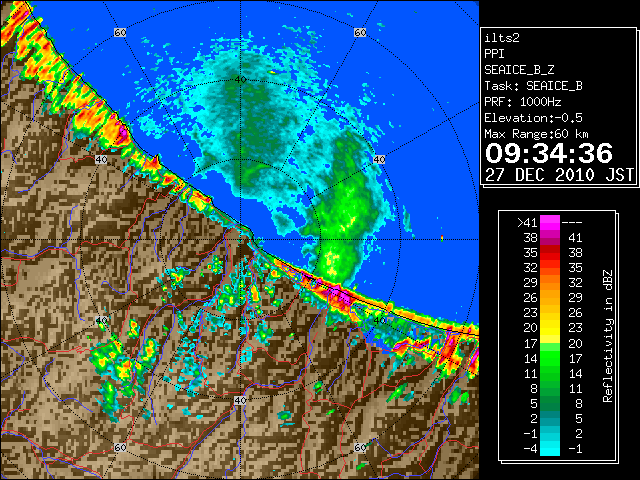
Task: Click the 40 km ring label due south
Action: tap(240, 400)
